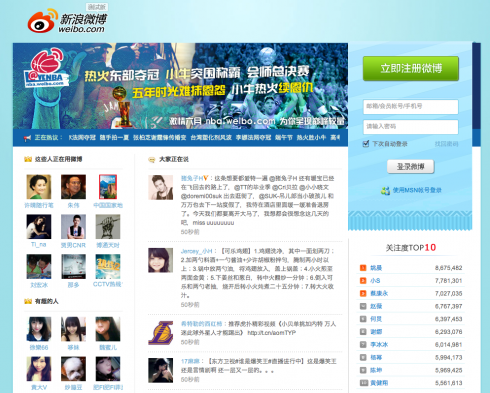
Task: Open 小S in the TOP10 ranking
Action: click(375, 281)
